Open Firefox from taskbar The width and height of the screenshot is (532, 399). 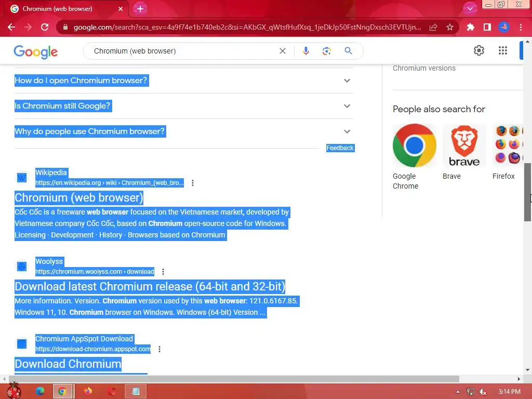[88, 391]
